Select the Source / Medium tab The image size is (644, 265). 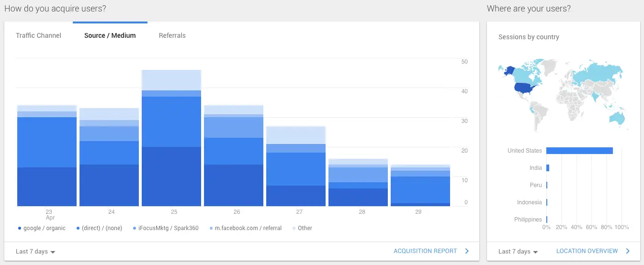[x=110, y=35]
